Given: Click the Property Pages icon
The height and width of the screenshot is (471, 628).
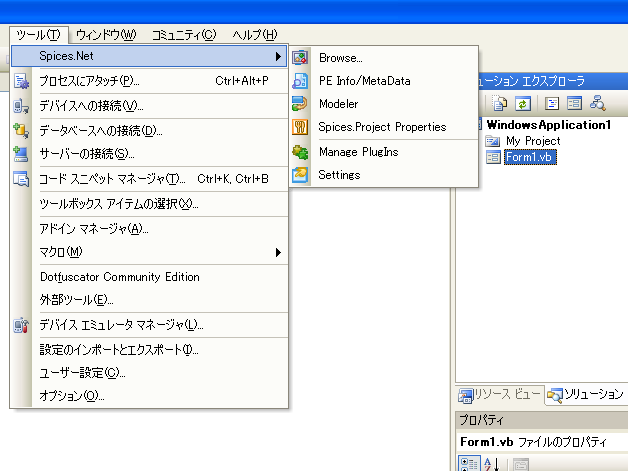Looking at the screenshot, I should tap(521, 465).
